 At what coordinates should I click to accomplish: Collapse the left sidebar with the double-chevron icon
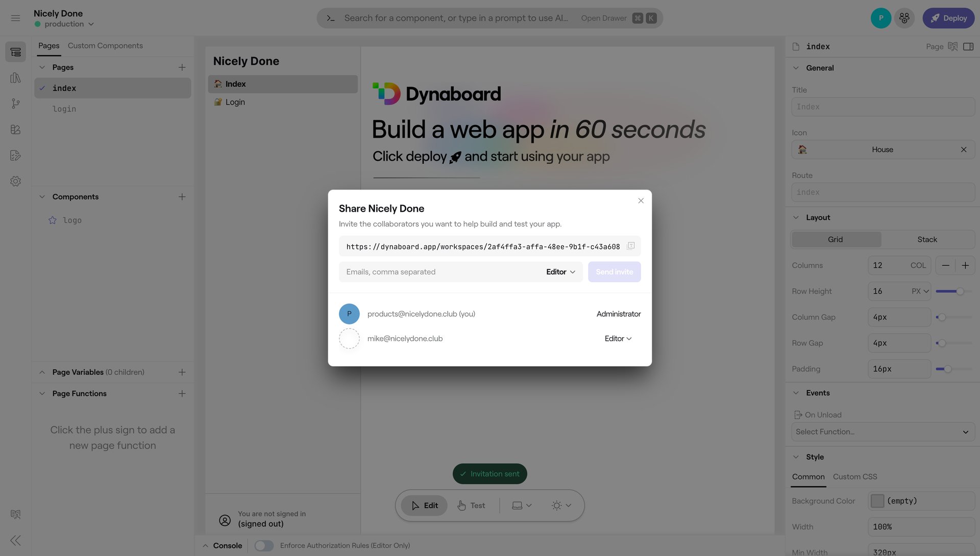15,540
